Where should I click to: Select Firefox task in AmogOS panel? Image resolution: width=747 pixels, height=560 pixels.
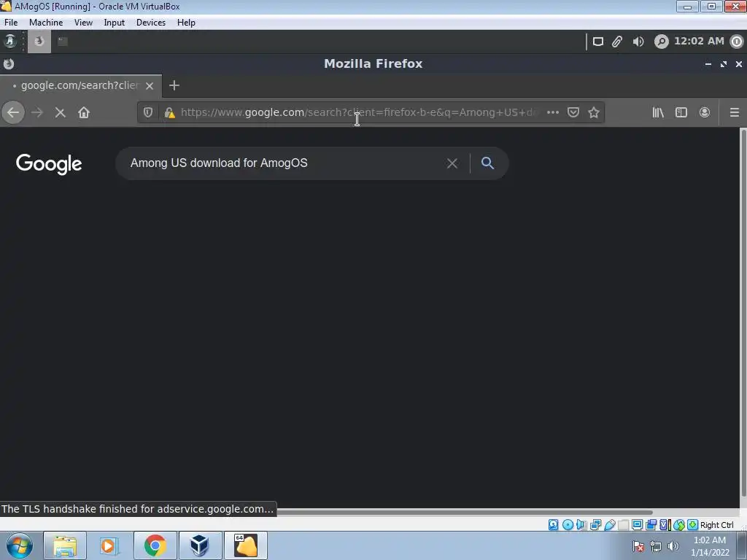39,42
